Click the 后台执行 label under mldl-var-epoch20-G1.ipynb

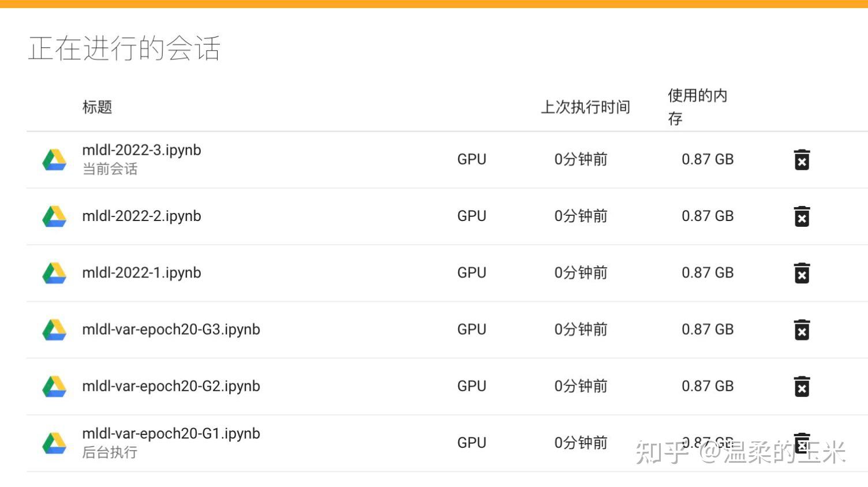tap(109, 453)
